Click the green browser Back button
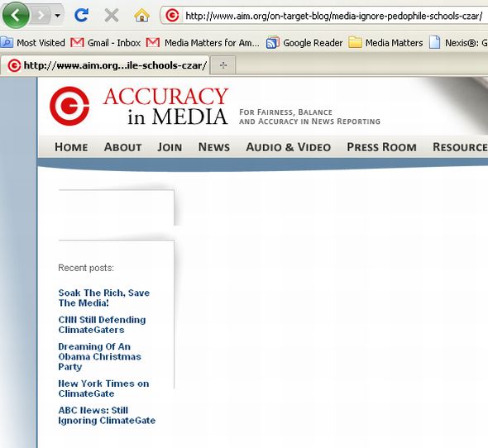Image resolution: width=488 pixels, height=448 pixels. click(x=16, y=15)
